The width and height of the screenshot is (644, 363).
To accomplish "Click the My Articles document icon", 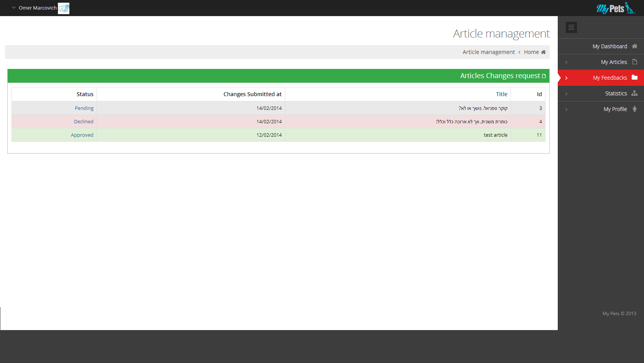I will click(x=635, y=62).
